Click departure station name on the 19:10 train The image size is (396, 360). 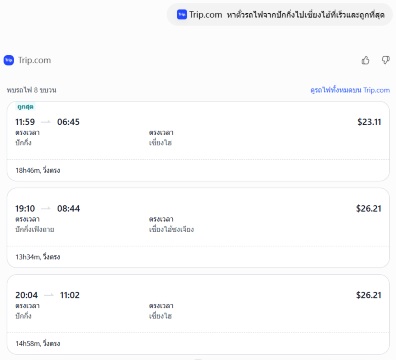click(35, 229)
